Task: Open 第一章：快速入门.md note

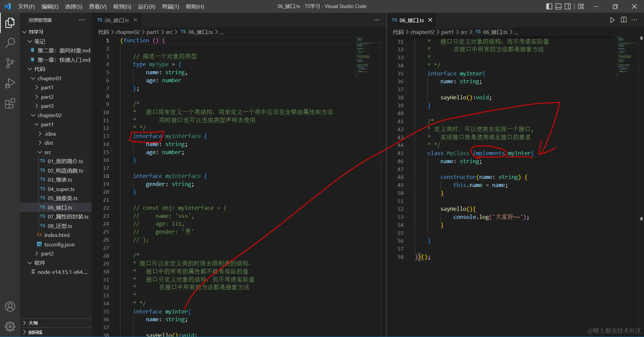Action: [56, 60]
